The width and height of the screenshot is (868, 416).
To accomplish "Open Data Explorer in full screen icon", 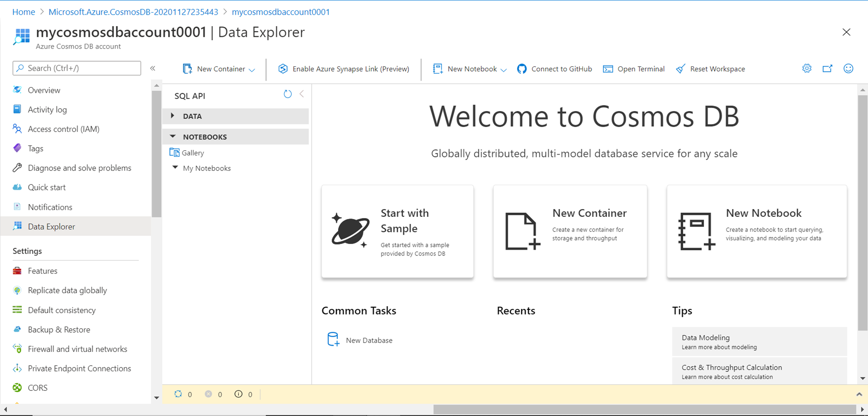I will pyautogui.click(x=827, y=69).
